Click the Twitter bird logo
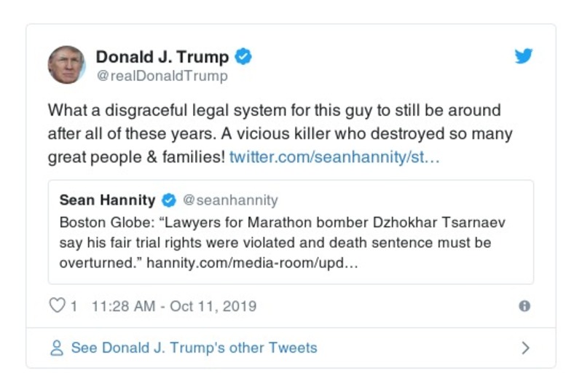582x392 pixels. (x=524, y=57)
